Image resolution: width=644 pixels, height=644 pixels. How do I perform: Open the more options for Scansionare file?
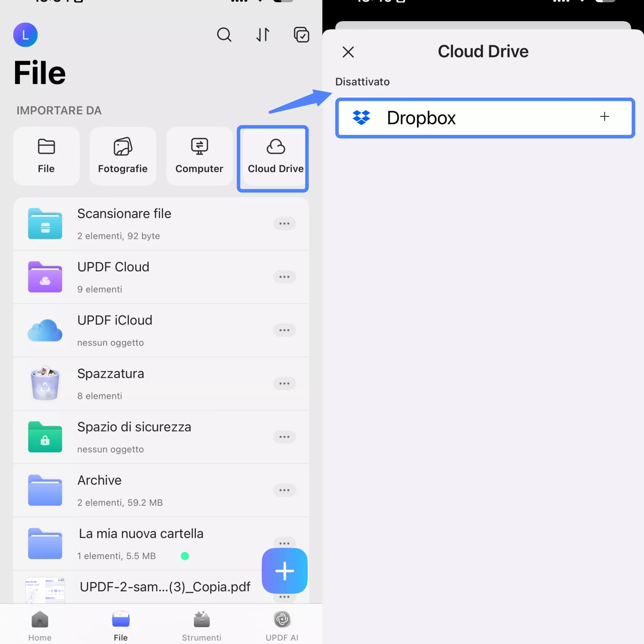pyautogui.click(x=284, y=223)
